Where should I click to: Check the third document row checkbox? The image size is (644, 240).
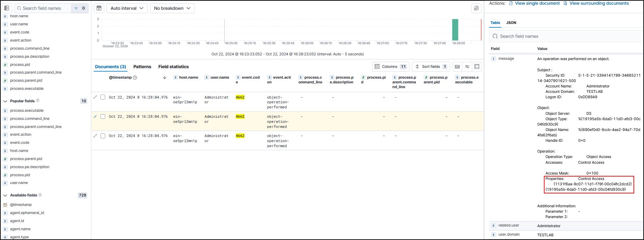click(x=103, y=136)
